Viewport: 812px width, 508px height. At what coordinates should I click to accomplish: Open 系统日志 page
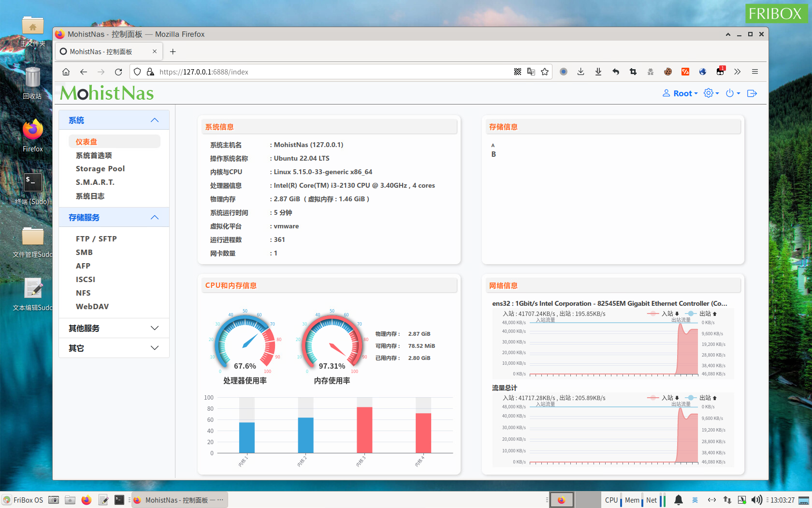(90, 196)
